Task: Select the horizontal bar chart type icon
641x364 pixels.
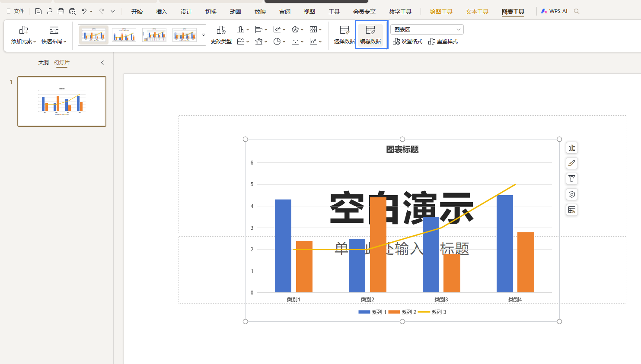Action: [258, 29]
